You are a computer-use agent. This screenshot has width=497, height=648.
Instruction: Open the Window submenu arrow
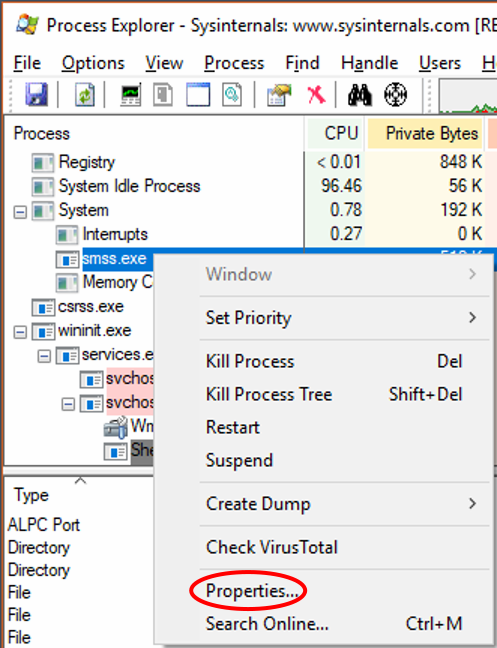coord(473,274)
